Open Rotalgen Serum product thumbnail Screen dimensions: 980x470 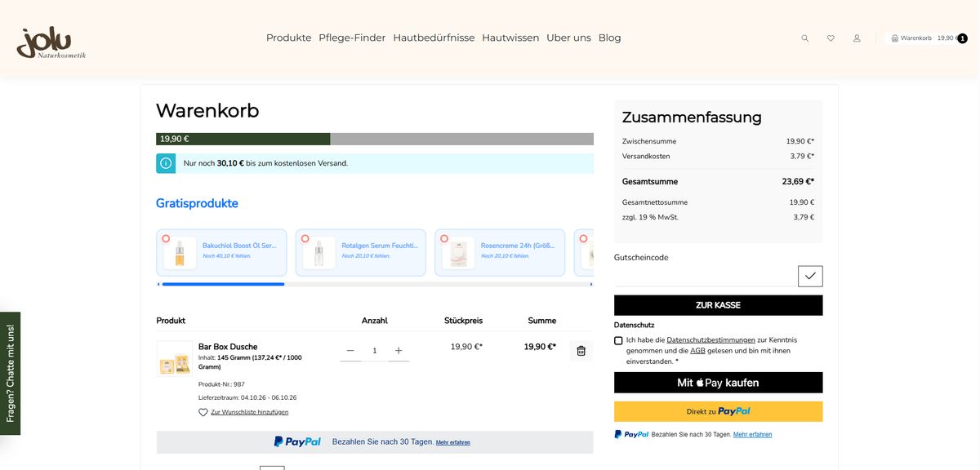(318, 253)
